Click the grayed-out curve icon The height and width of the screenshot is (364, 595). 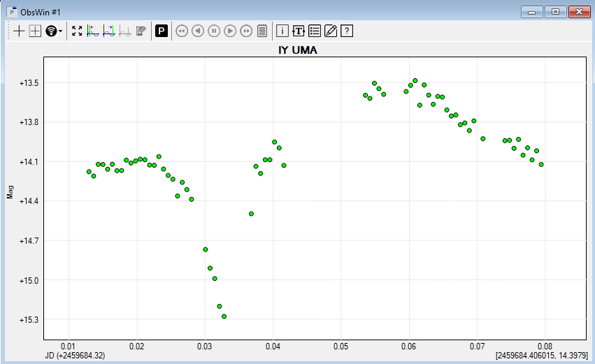click(125, 31)
